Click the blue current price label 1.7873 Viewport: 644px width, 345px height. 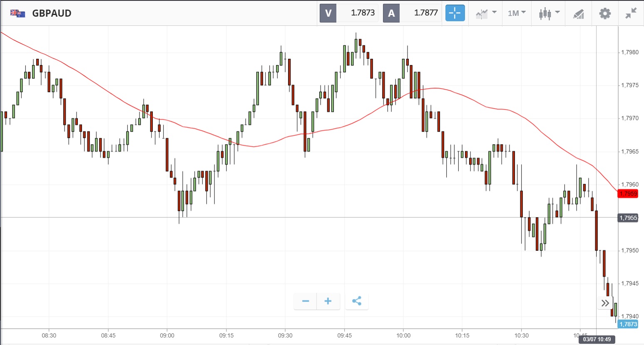point(628,324)
